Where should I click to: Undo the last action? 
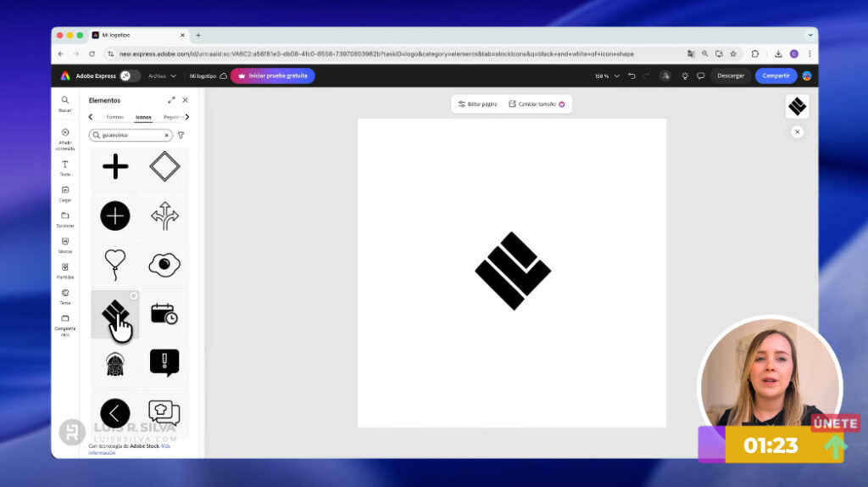pyautogui.click(x=632, y=76)
